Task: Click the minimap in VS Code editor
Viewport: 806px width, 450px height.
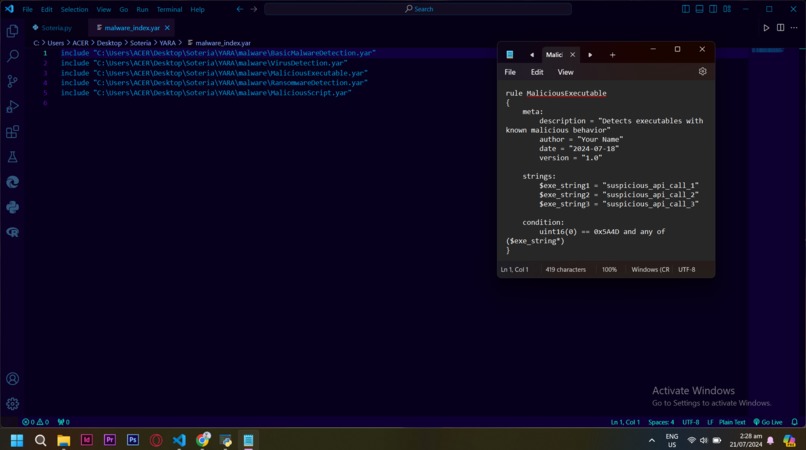Action: point(767,50)
